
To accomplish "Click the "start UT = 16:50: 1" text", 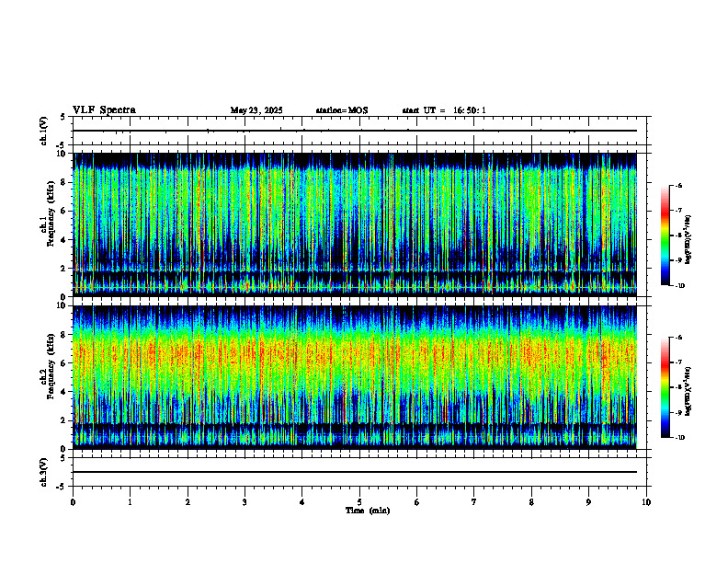I will click(x=444, y=110).
